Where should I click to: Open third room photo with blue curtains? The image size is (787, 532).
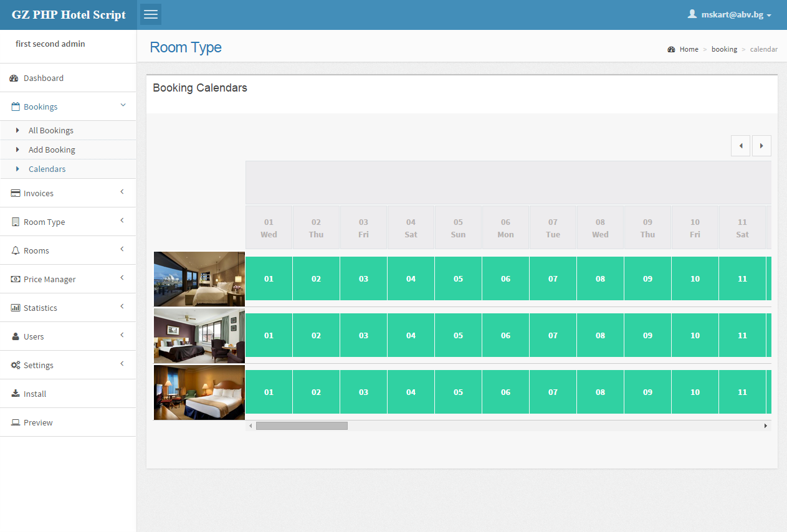coord(199,392)
